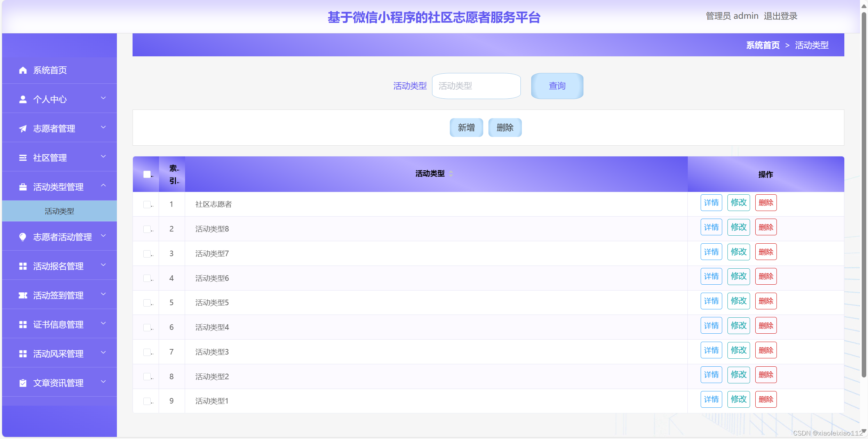Viewport: 868px width, 439px height.
Task: Check the row for 活动类型2
Action: point(147,376)
